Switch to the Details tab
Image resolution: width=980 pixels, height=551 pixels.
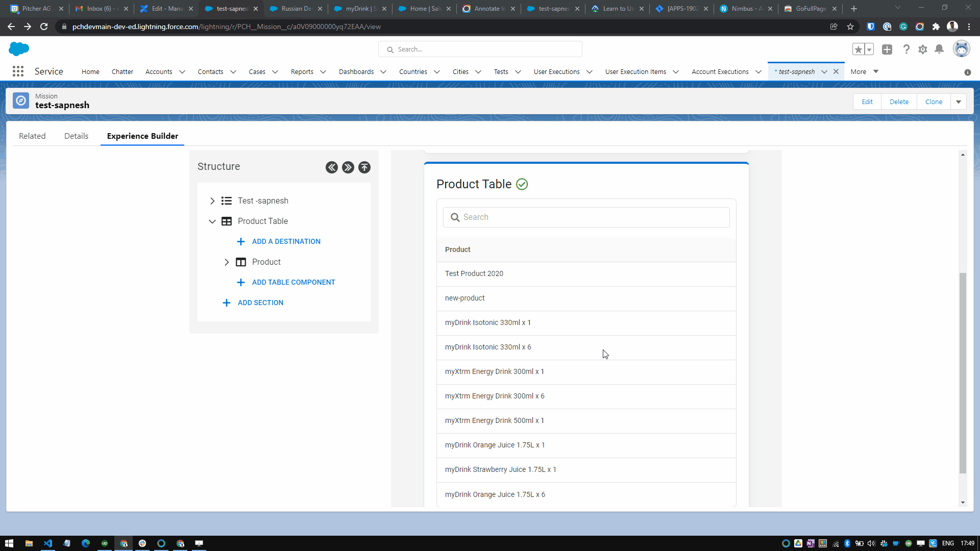(76, 136)
